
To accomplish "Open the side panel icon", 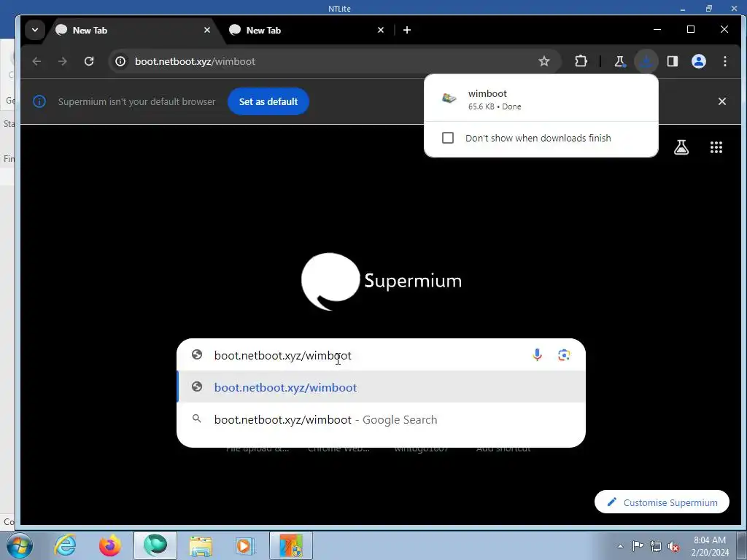I will (x=672, y=61).
